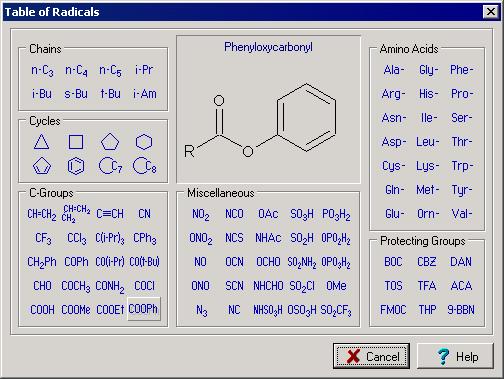This screenshot has width=504, height=379.
Task: Select the cyclobutane square ring
Action: pos(76,142)
